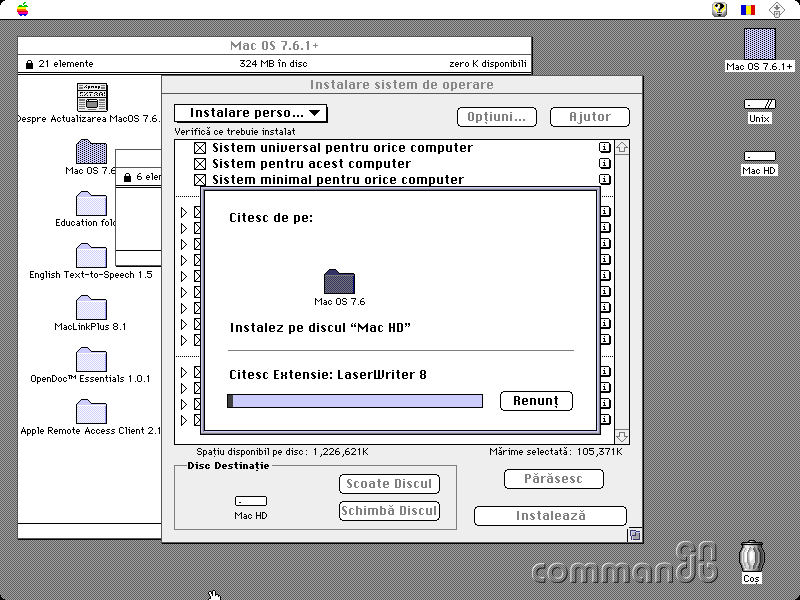This screenshot has height=600, width=800.
Task: Open the Help question mark menu
Action: 719,9
